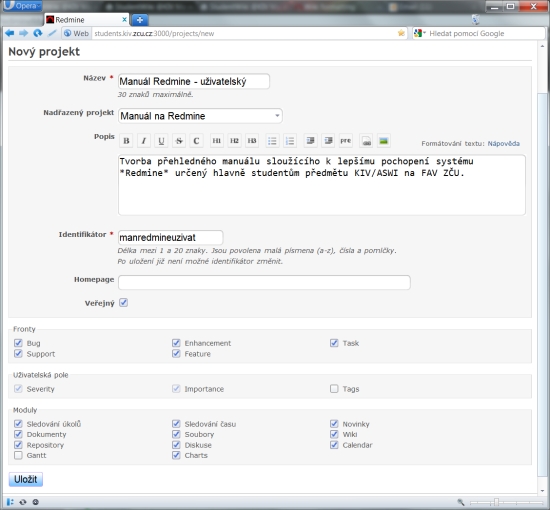
Task: Click the Google search field
Action: (x=485, y=33)
